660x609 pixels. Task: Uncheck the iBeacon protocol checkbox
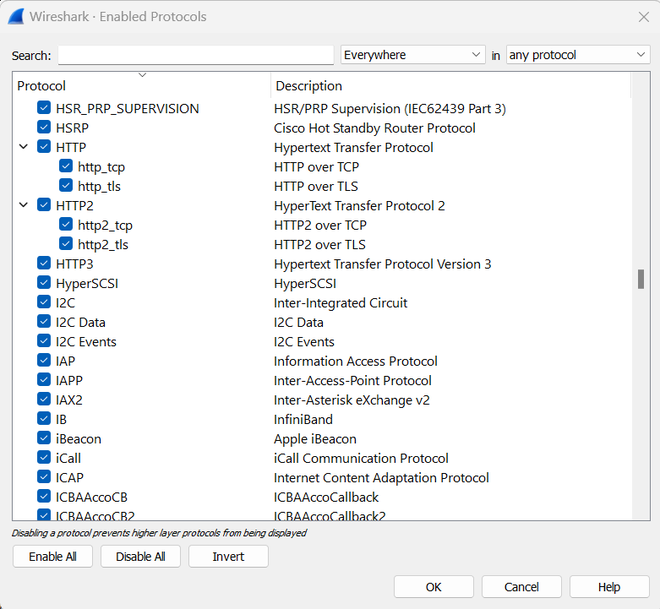coord(44,438)
